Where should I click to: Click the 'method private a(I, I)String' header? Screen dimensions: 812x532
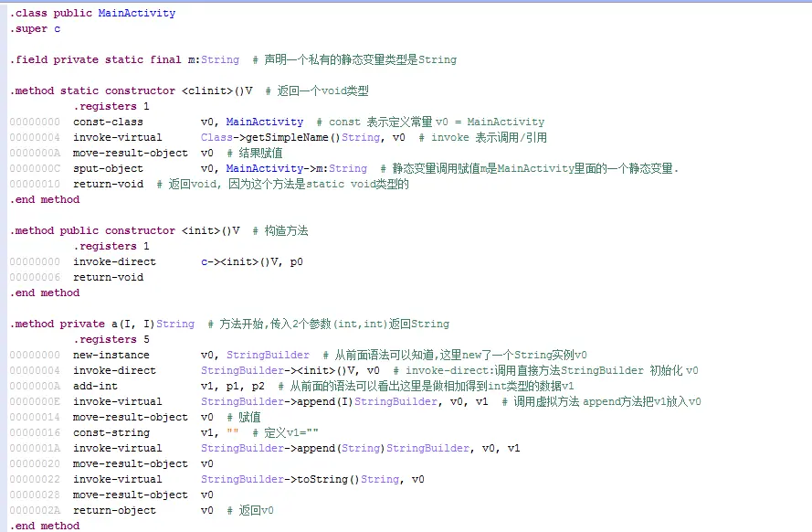point(102,324)
